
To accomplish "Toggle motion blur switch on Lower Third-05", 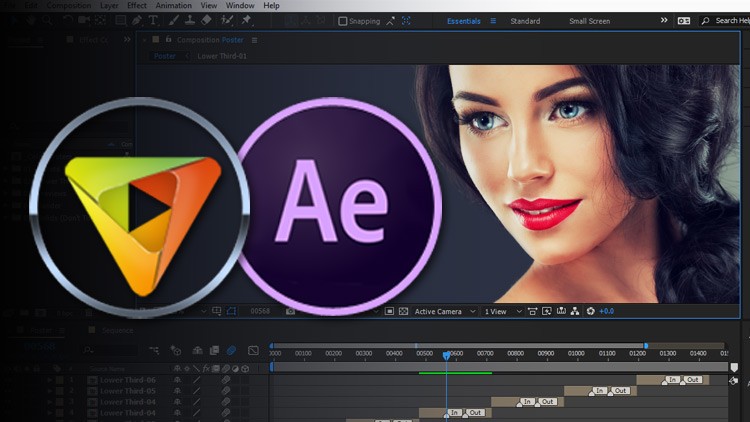I will (226, 391).
